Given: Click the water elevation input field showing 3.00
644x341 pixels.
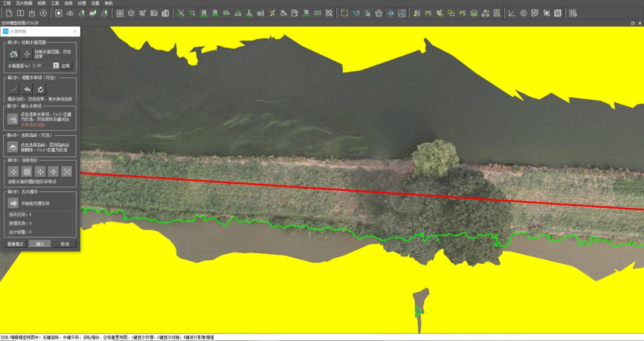Looking at the screenshot, I should [x=42, y=65].
